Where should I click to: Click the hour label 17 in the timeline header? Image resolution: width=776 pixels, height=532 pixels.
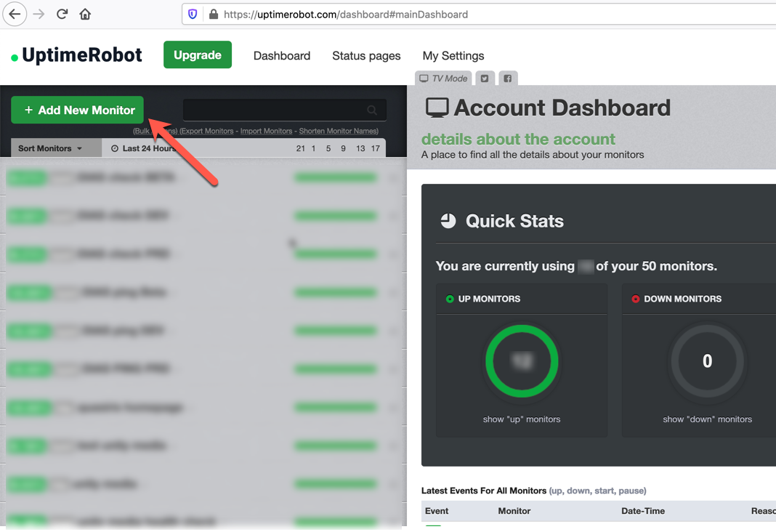[376, 148]
